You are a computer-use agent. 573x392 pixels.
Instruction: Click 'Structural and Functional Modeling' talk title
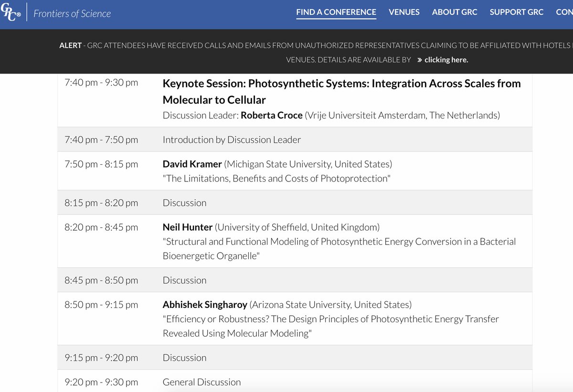340,249
